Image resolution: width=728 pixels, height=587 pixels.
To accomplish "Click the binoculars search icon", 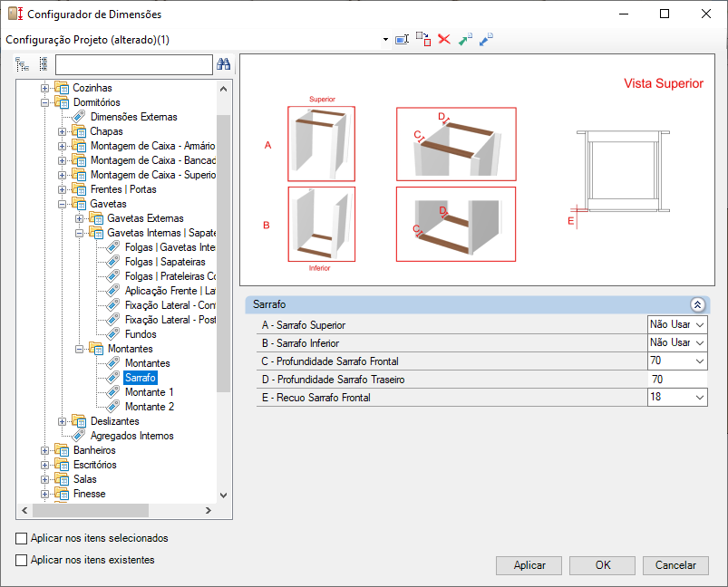I will click(223, 64).
